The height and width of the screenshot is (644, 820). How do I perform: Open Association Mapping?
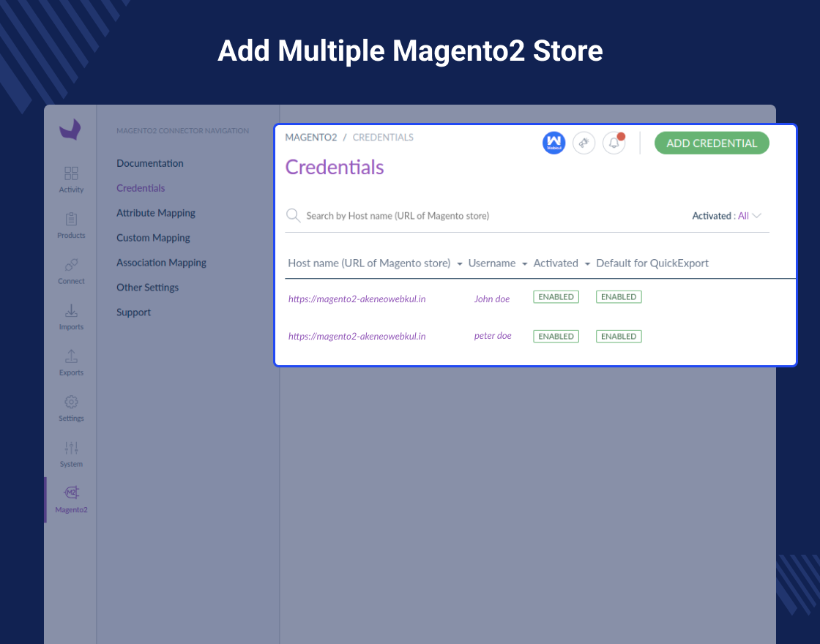tap(161, 263)
